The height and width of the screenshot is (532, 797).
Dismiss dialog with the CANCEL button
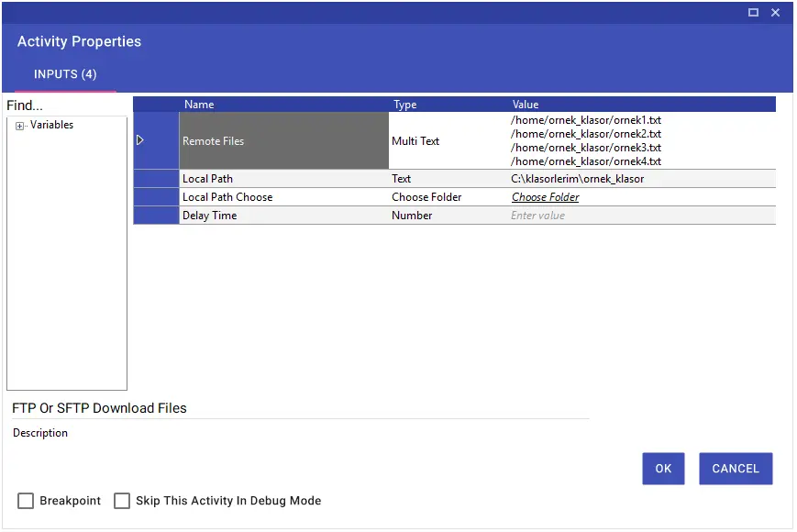click(x=736, y=469)
